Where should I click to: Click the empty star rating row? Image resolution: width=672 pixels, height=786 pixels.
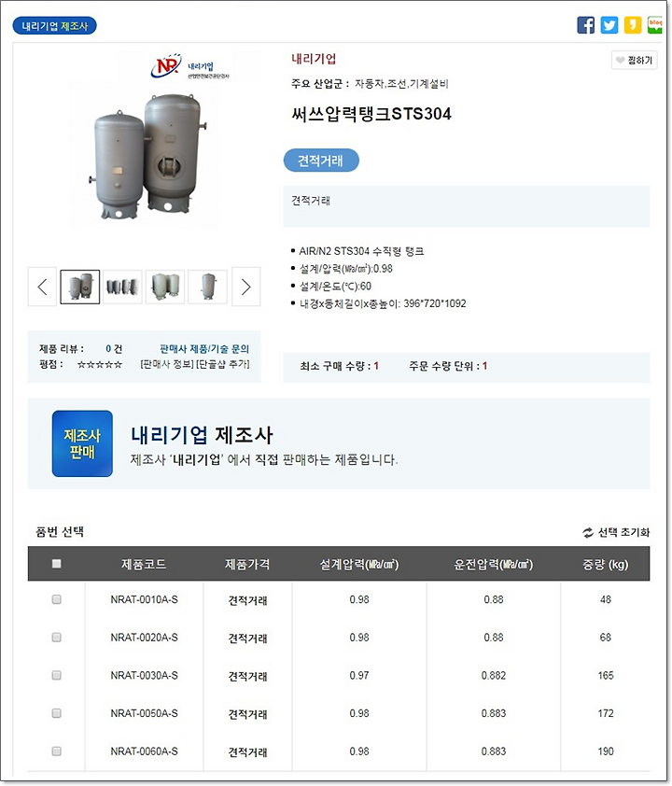pos(100,364)
